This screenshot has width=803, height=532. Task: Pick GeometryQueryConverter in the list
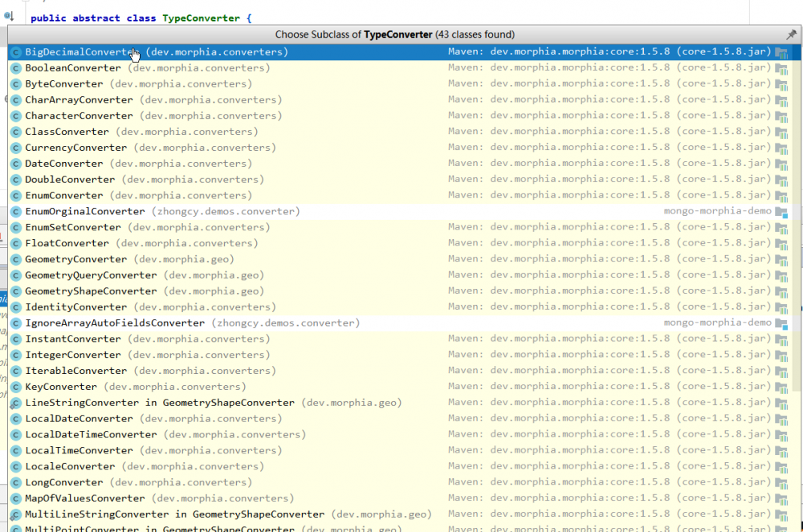click(x=91, y=275)
